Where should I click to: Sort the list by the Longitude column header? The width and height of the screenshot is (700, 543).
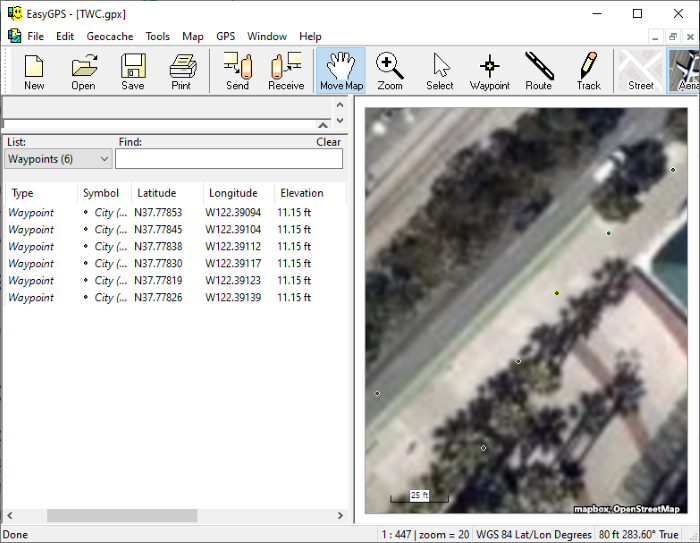[x=239, y=193]
